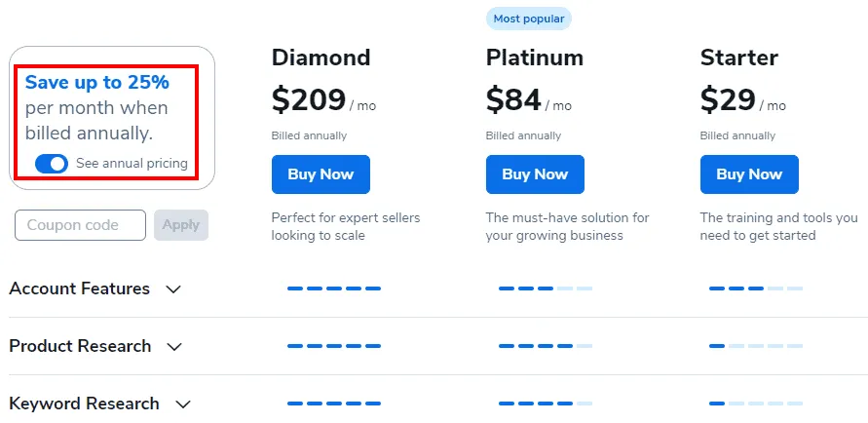The image size is (868, 423).
Task: Click the Coupon code input field
Action: [80, 225]
